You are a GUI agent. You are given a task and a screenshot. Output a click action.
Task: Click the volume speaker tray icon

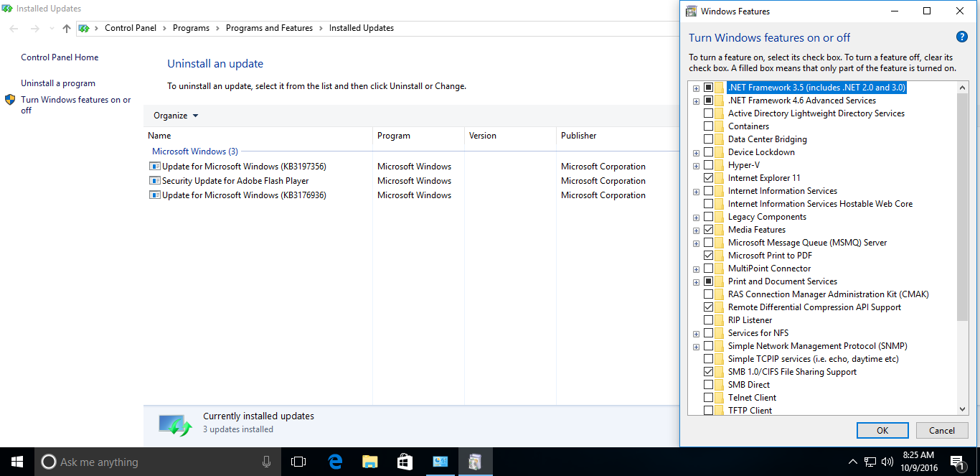click(x=887, y=462)
